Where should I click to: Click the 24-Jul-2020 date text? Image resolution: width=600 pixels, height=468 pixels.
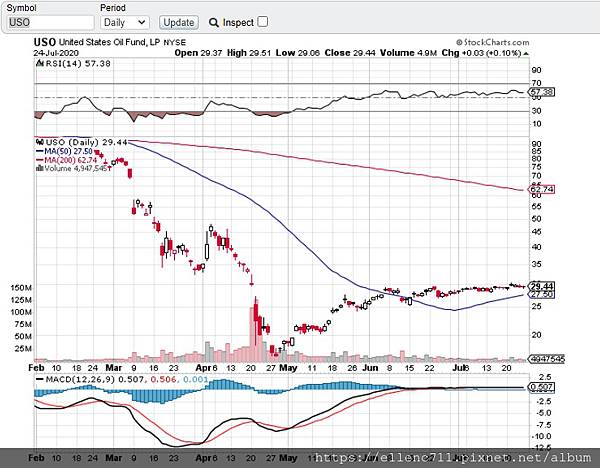pos(56,53)
